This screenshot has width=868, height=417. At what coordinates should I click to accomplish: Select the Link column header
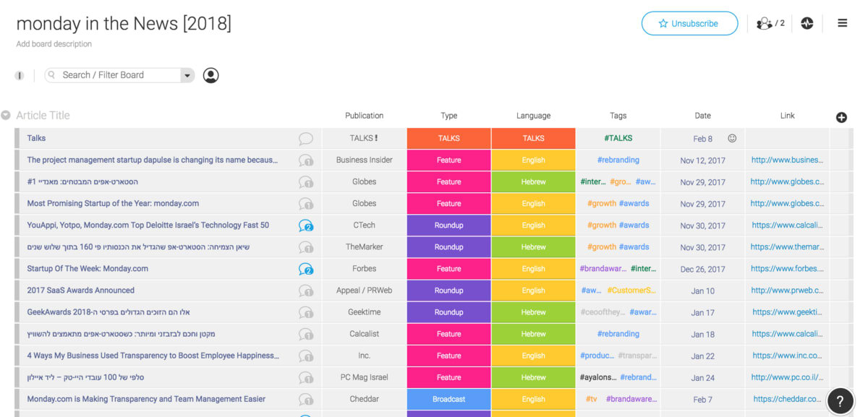click(787, 116)
